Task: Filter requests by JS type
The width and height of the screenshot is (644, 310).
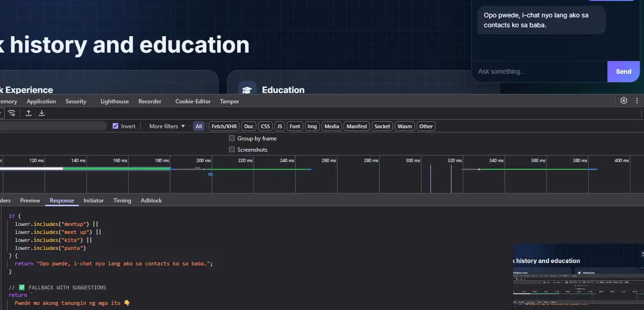Action: pos(280,126)
